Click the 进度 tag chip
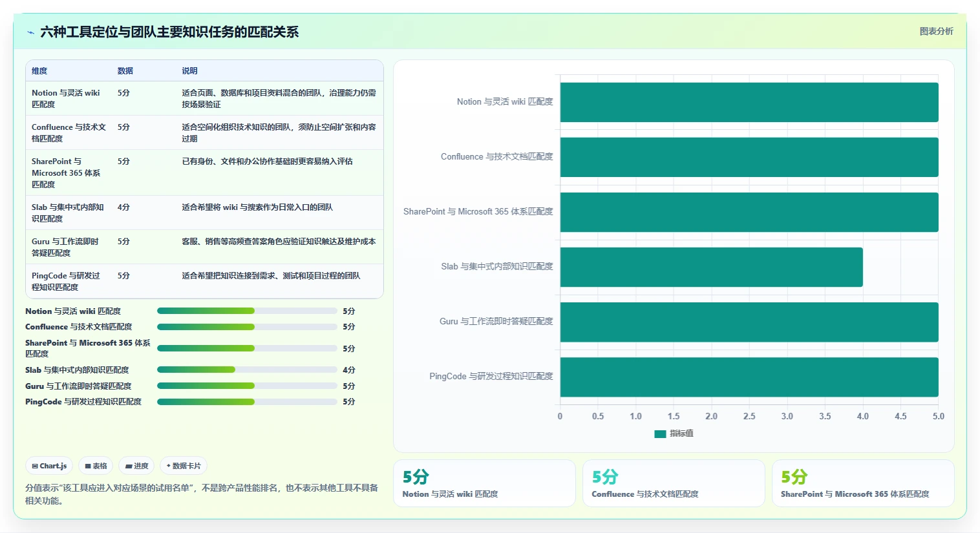 137,466
